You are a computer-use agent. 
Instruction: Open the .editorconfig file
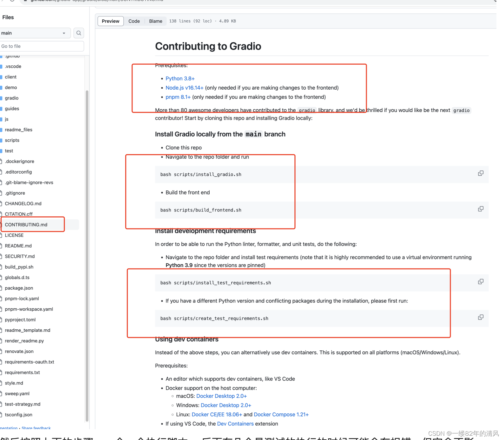pyautogui.click(x=18, y=172)
